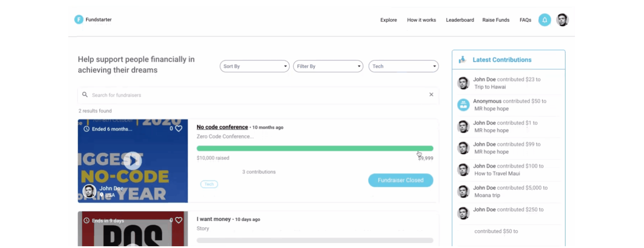Click the search magnifier icon
Image resolution: width=644 pixels, height=248 pixels.
85,94
